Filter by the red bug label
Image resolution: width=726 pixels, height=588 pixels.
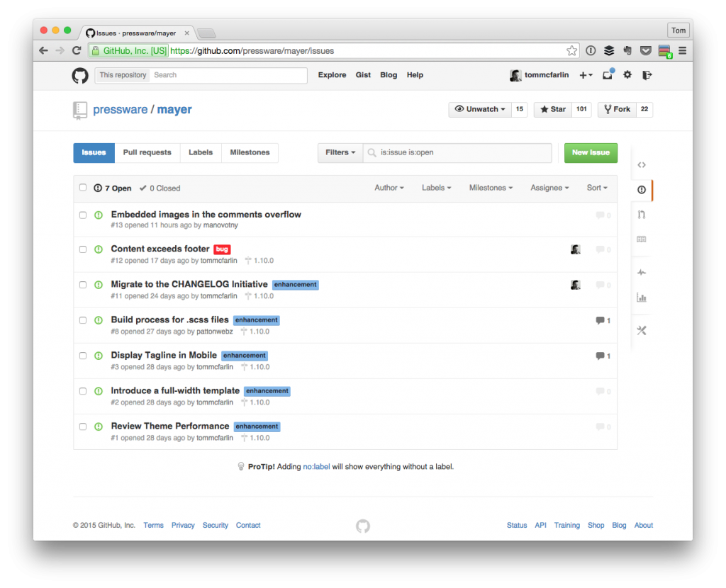(x=222, y=249)
